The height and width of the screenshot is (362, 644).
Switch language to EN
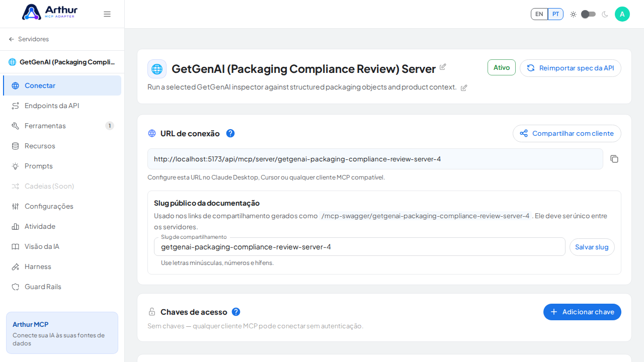(539, 14)
